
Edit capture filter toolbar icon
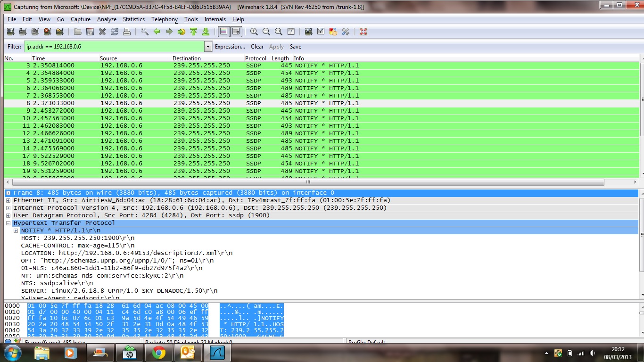click(309, 32)
